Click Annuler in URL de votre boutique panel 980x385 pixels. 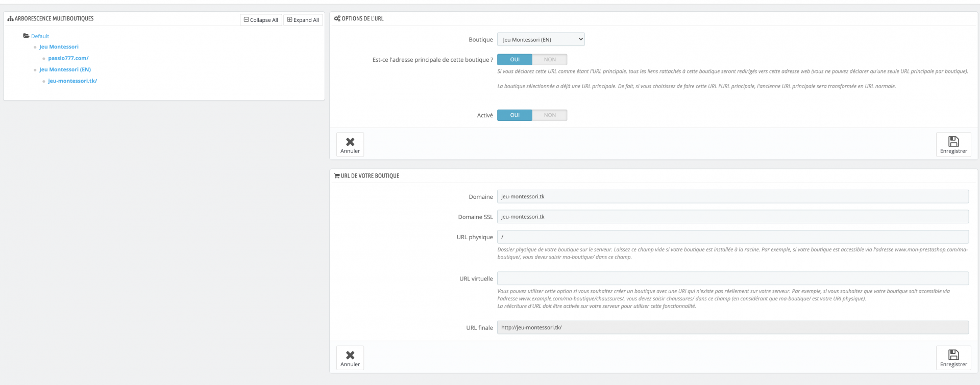click(350, 358)
